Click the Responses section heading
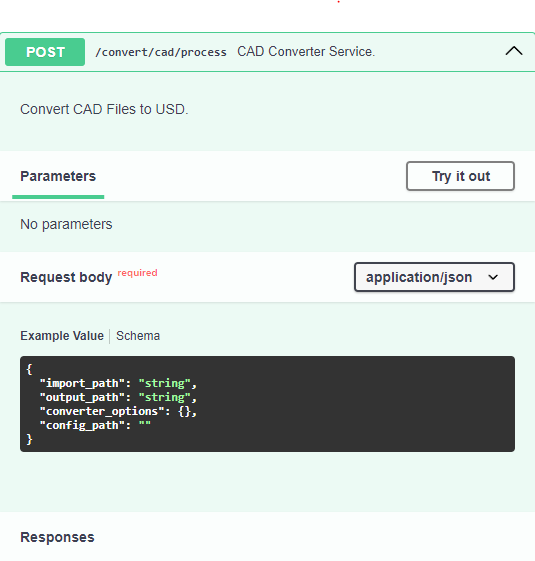This screenshot has width=535, height=561. click(57, 537)
